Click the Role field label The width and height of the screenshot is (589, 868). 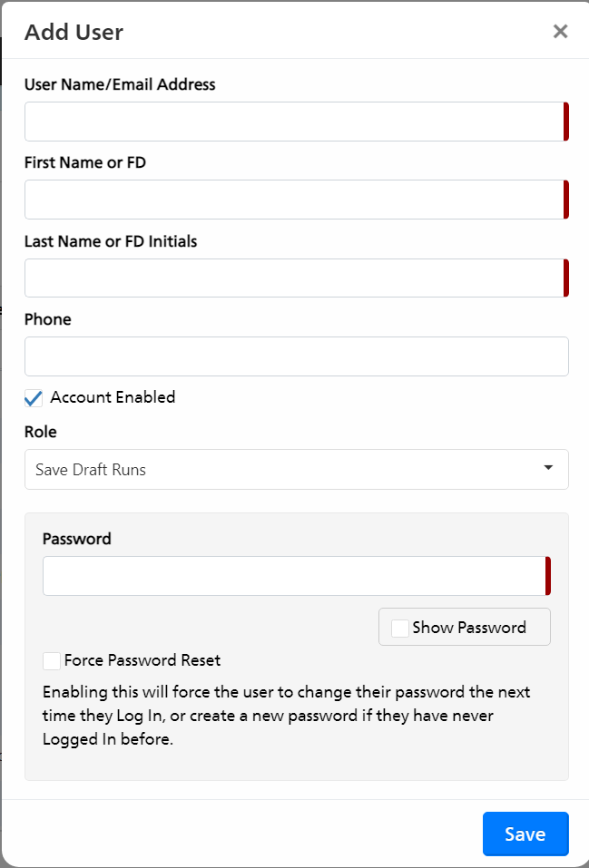[41, 432]
